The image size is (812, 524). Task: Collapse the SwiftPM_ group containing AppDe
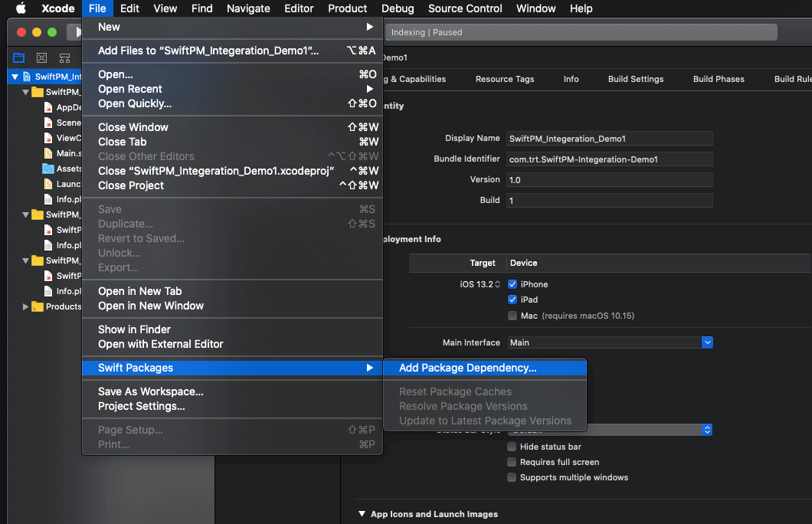pyautogui.click(x=25, y=92)
